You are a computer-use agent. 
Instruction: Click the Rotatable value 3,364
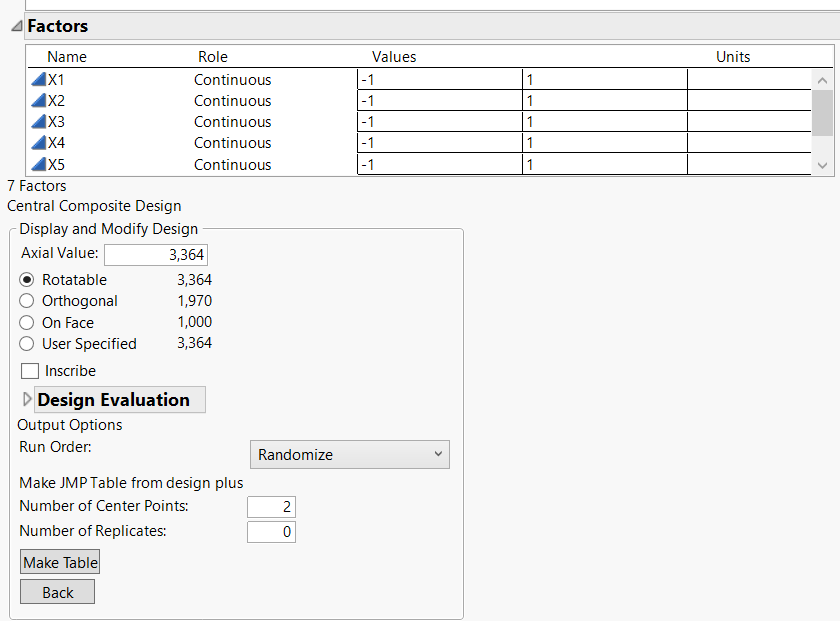pyautogui.click(x=194, y=280)
